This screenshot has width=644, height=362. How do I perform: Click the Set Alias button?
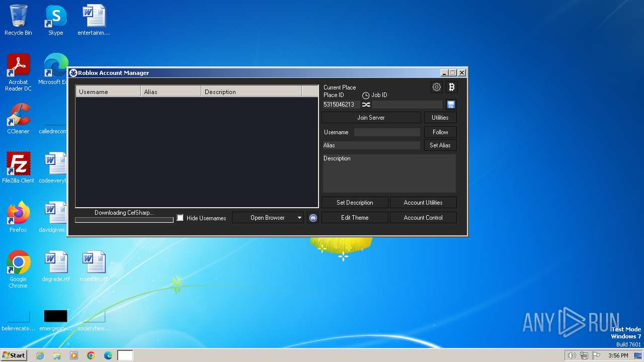(440, 145)
